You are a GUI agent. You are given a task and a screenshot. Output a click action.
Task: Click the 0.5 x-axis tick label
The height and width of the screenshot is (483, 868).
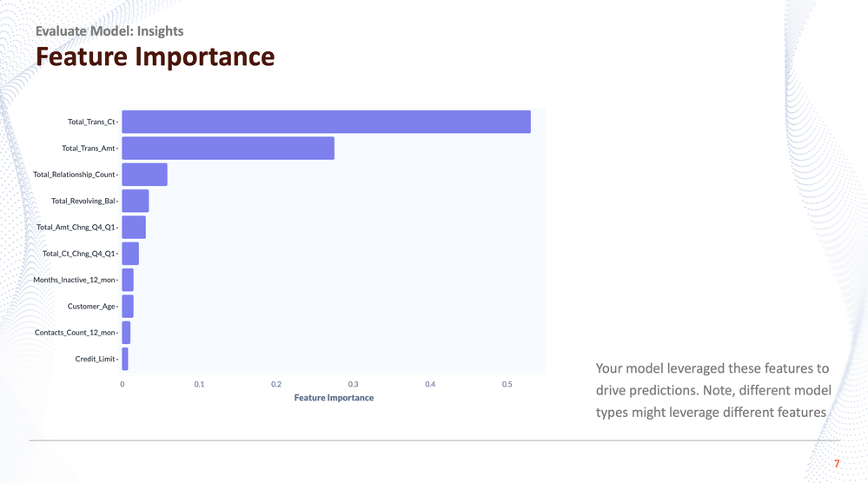[x=507, y=384]
